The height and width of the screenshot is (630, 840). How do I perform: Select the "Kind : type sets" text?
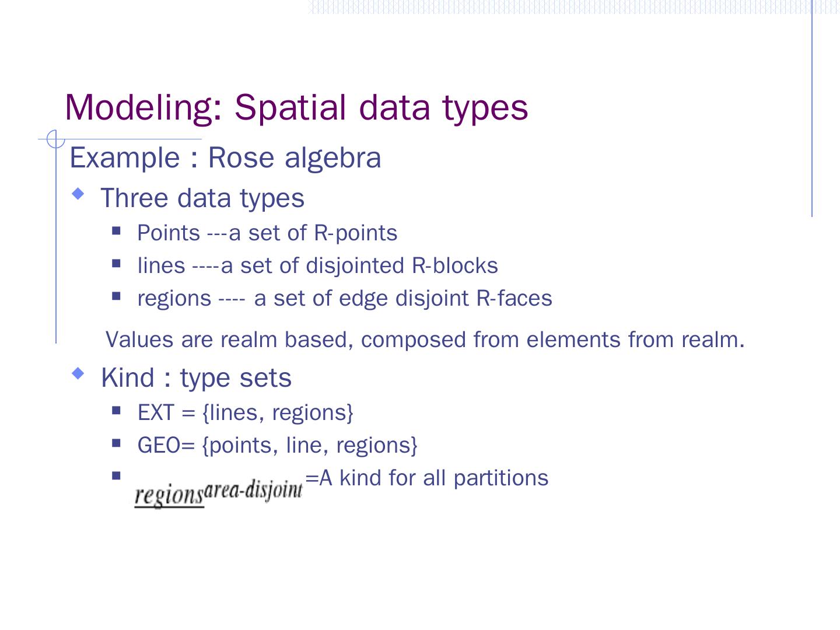coord(196,377)
